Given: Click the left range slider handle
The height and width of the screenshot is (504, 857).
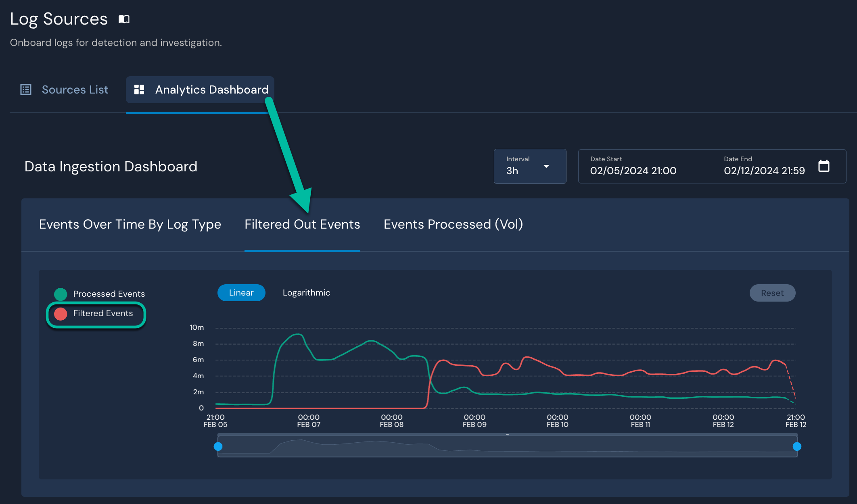Looking at the screenshot, I should coord(218,446).
